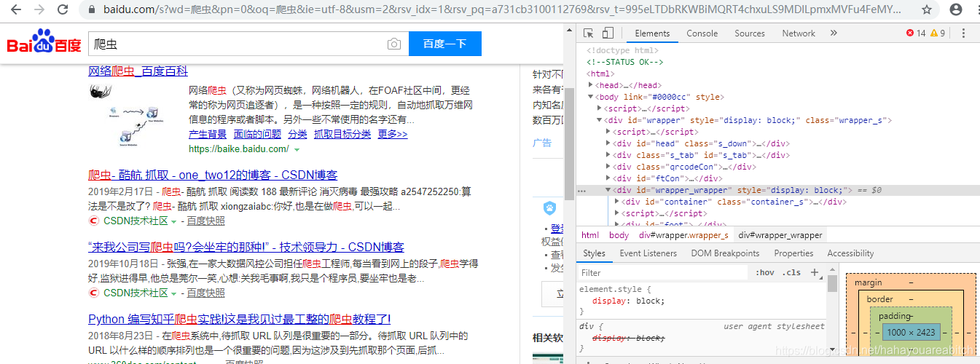Open the 产生背景 sub-link

coord(208,135)
